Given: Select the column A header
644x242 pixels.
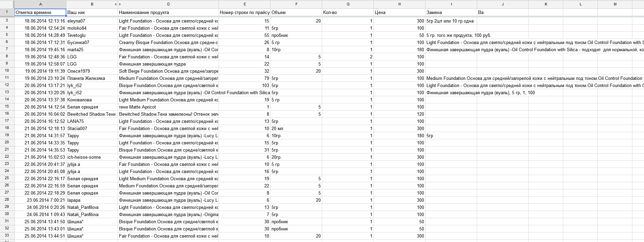Looking at the screenshot, I should pyautogui.click(x=40, y=4).
